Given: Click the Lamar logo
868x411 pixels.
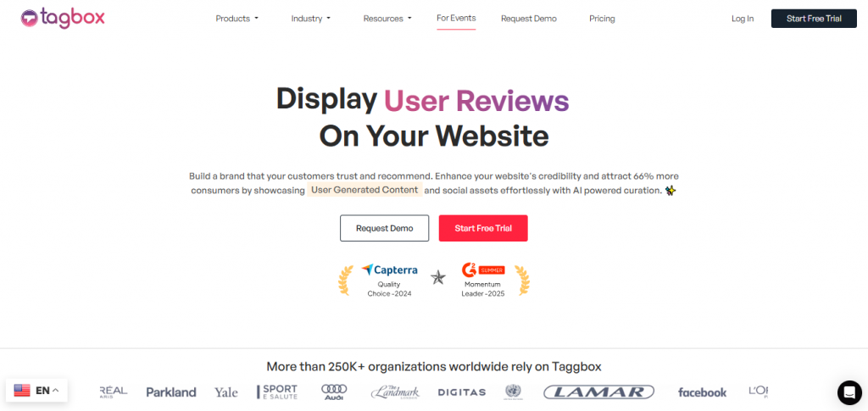Looking at the screenshot, I should coord(598,392).
